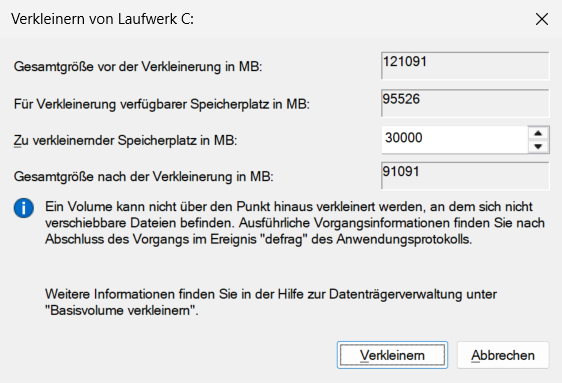Close the Verkleinern von Laufwerk C: dialog
Image resolution: width=562 pixels, height=383 pixels.
(542, 19)
